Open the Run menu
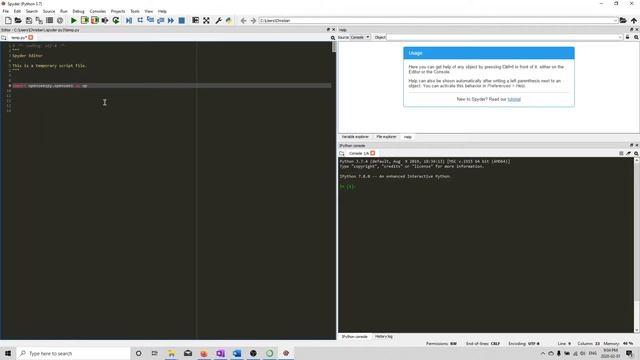Screen dimensions: 640x360 point(64,11)
